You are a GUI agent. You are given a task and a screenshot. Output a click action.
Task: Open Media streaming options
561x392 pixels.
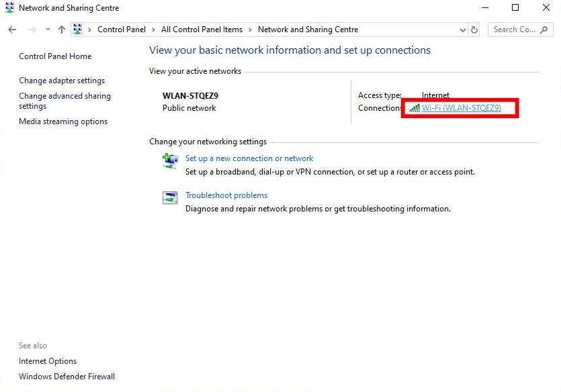pyautogui.click(x=63, y=121)
